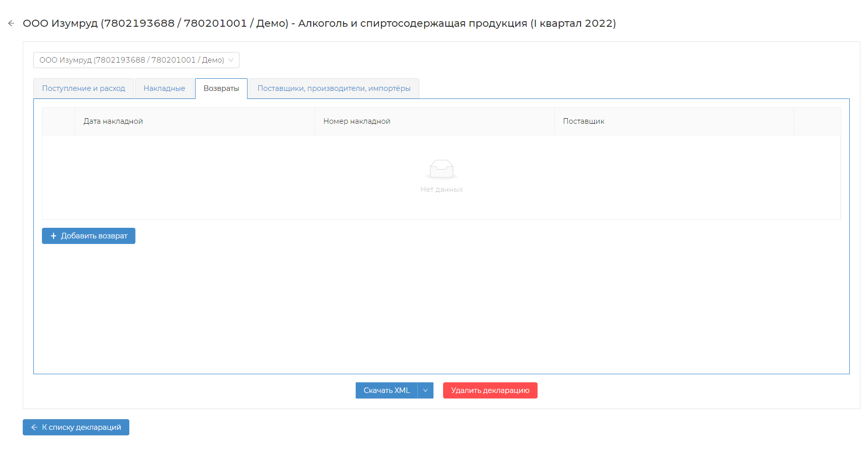Open the Накладные tab
The image size is (868, 450).
tap(164, 88)
